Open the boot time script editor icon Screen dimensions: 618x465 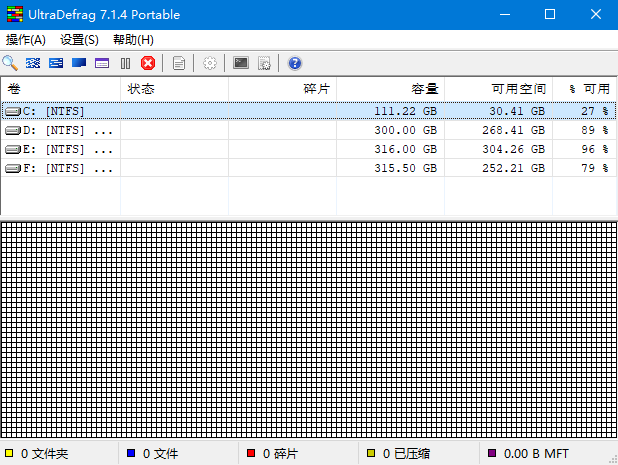point(264,63)
